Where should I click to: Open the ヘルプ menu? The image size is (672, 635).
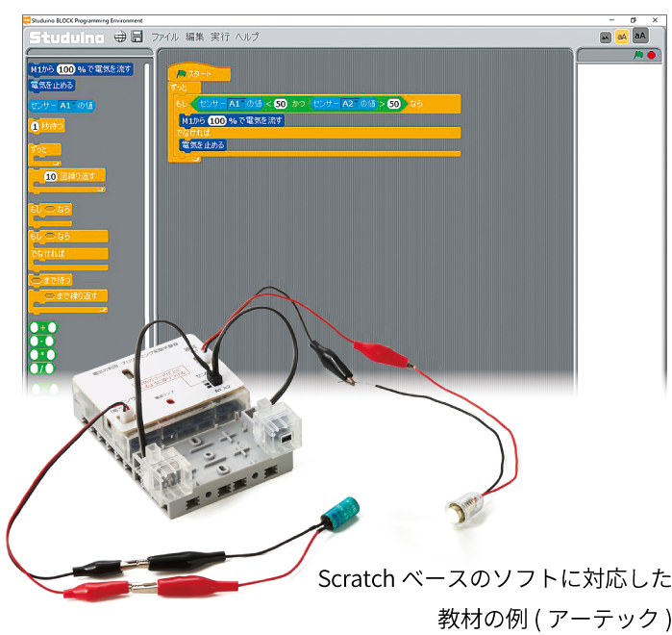click(x=247, y=37)
